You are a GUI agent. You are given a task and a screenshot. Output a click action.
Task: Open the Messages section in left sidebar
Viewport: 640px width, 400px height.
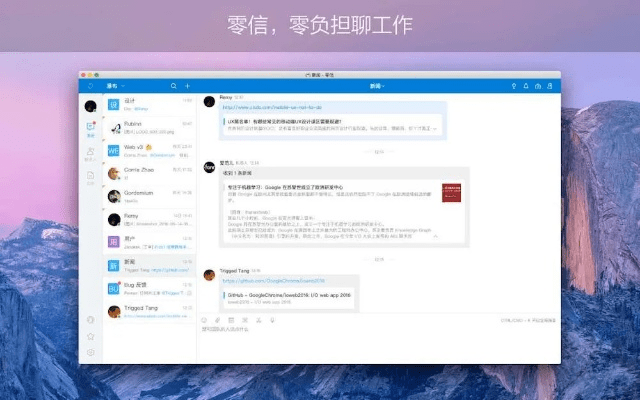click(90, 128)
